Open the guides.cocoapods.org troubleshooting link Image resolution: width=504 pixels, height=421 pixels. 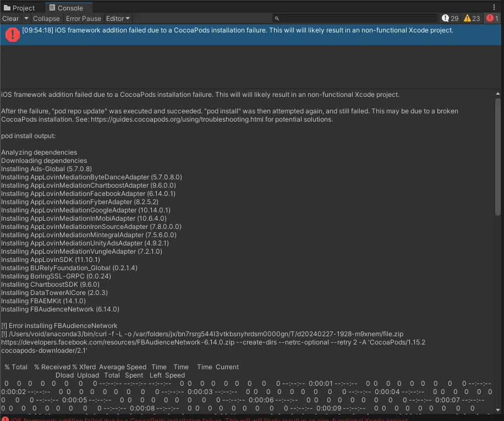click(177, 119)
